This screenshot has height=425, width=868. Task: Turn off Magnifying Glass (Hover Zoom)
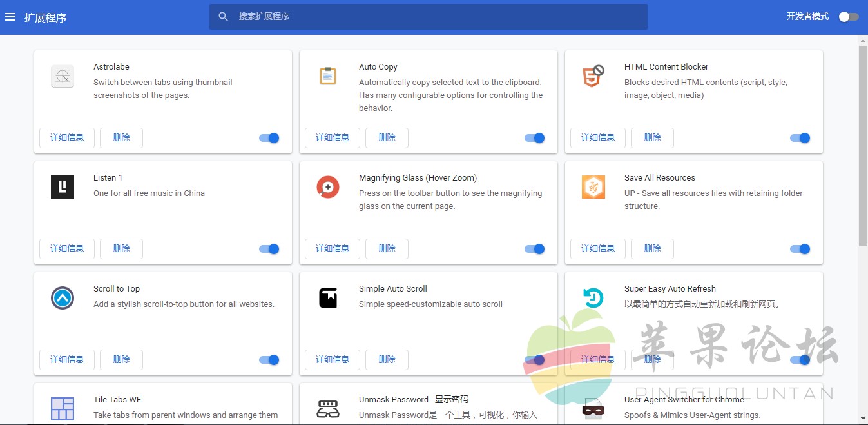click(x=535, y=249)
